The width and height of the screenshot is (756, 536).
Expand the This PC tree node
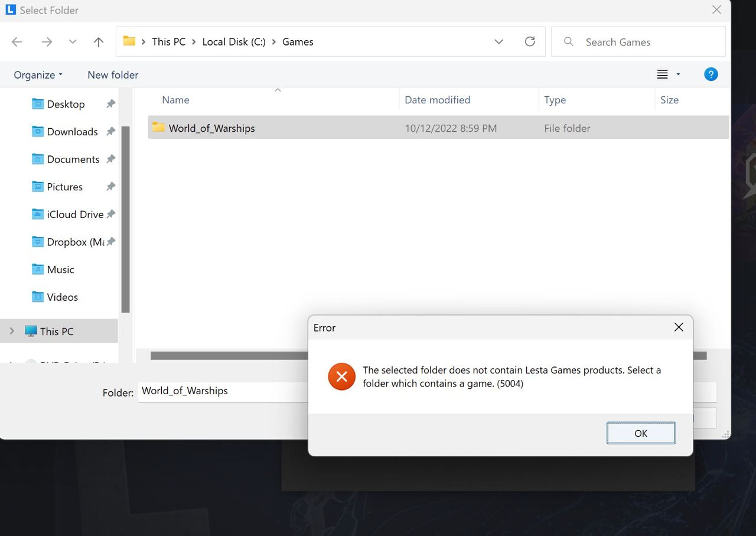[x=12, y=331]
